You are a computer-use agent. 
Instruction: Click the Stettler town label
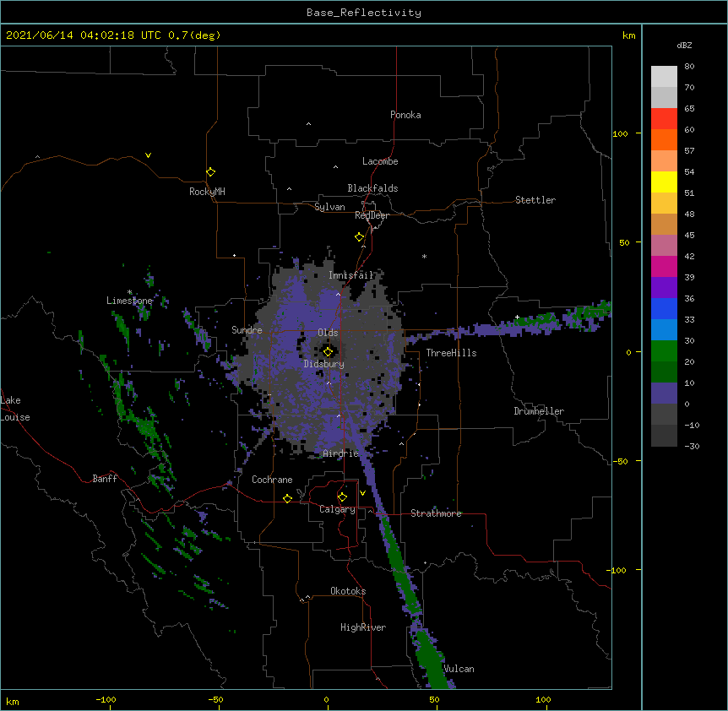click(x=535, y=200)
